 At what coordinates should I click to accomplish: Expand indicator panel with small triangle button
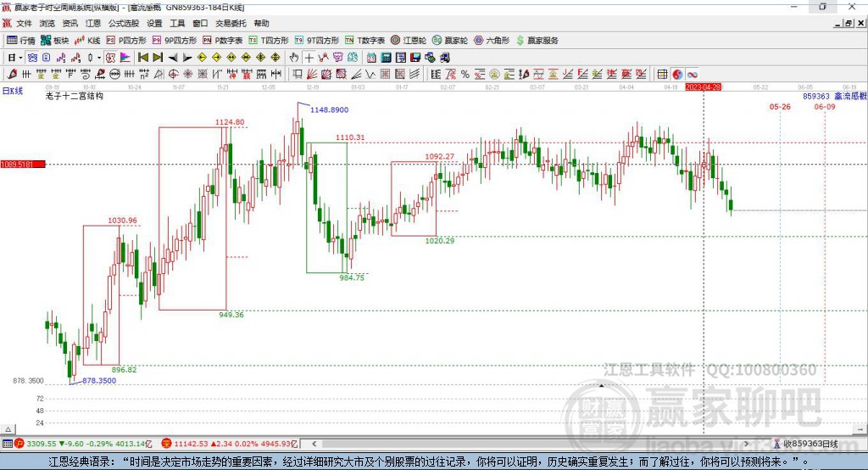pyautogui.click(x=8, y=429)
